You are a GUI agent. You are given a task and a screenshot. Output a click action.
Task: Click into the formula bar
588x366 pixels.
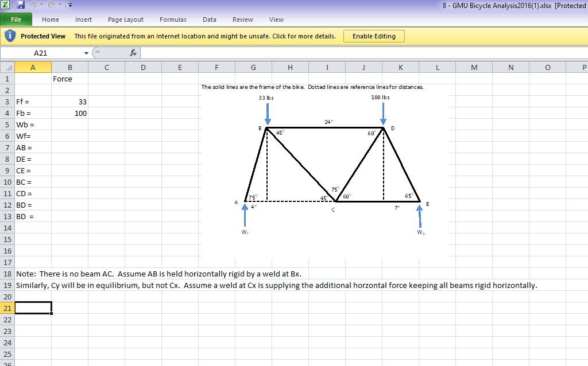tap(363, 53)
